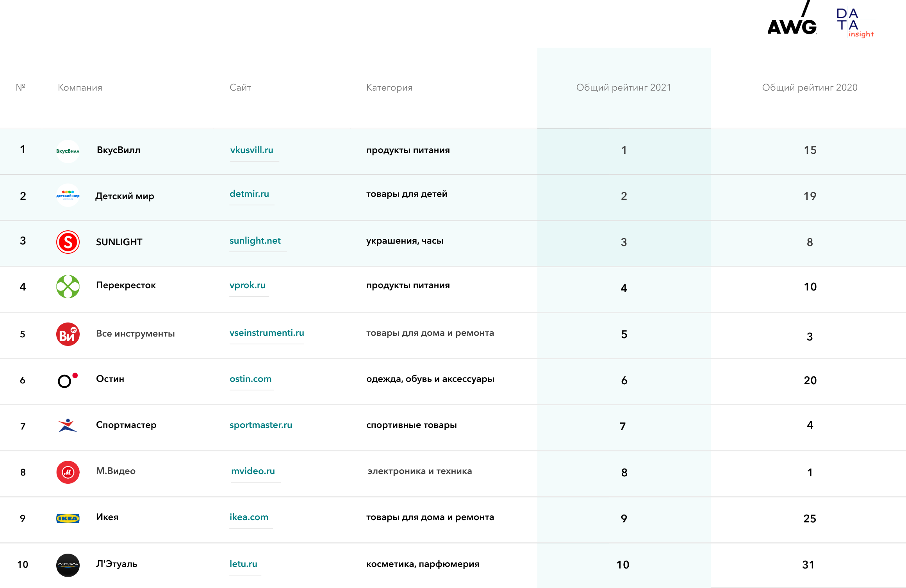Click the IKEA blue-yellow logo

click(68, 519)
